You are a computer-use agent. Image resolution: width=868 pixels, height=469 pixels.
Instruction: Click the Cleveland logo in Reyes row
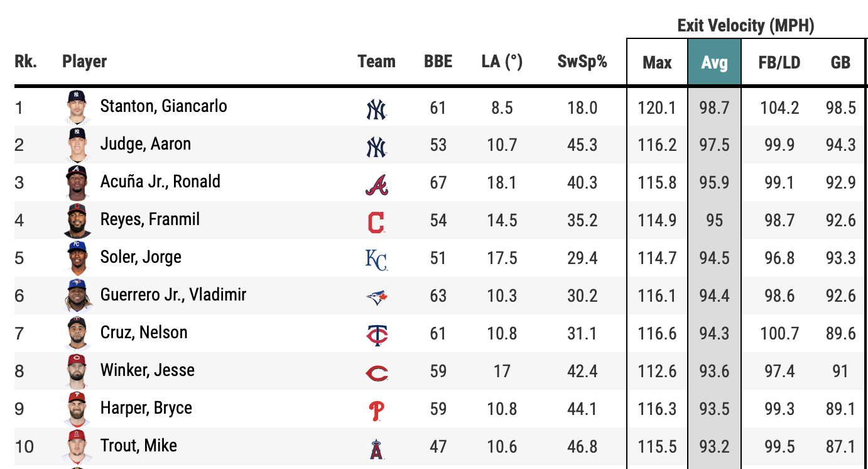[x=376, y=223]
